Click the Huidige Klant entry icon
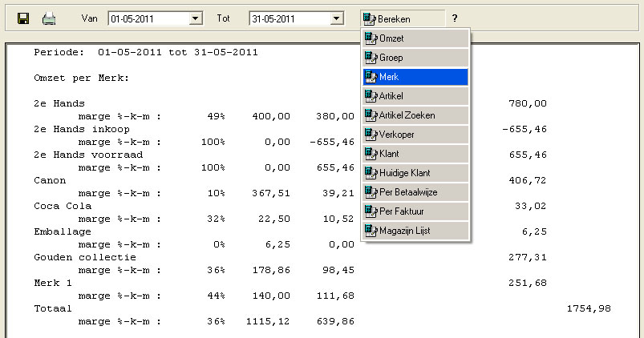Viewport: 644px width, 338px height. tap(371, 172)
